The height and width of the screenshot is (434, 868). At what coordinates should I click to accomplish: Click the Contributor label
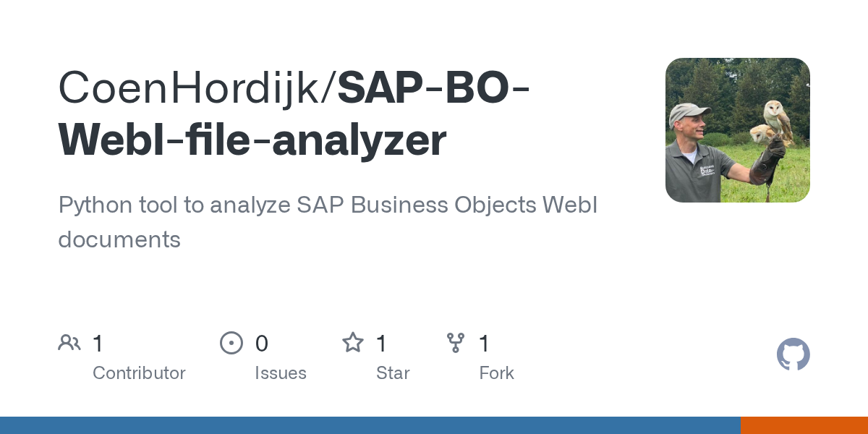click(139, 373)
